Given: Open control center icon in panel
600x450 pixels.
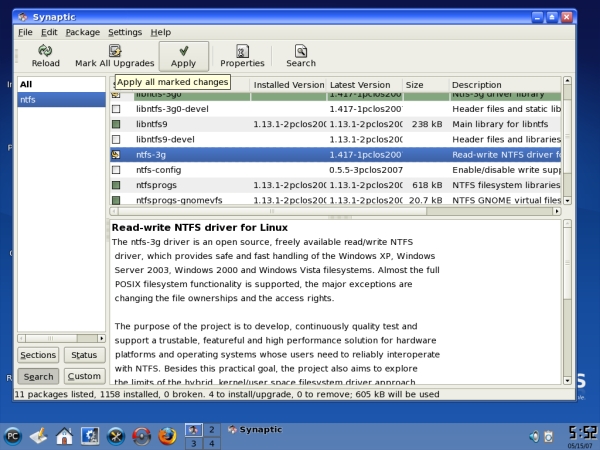Looking at the screenshot, I should (x=90, y=436).
